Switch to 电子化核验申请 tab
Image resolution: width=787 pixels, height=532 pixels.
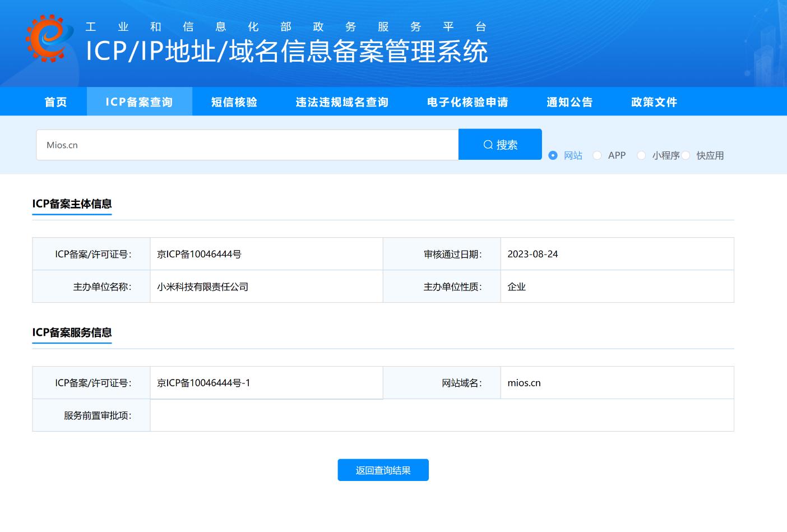click(467, 102)
